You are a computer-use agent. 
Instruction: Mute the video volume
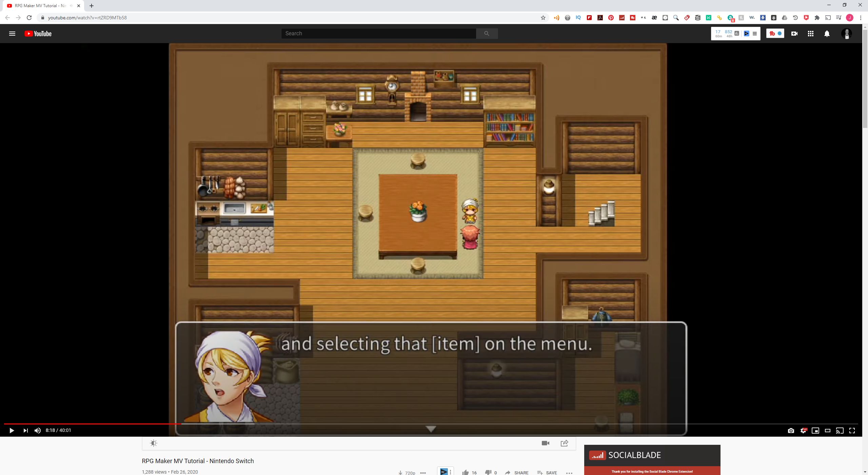(38, 431)
